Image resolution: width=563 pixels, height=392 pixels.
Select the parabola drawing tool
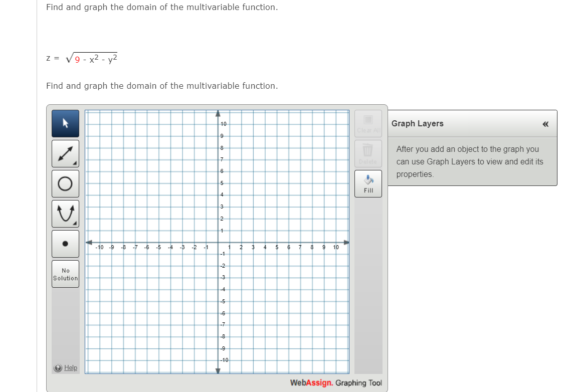65,214
